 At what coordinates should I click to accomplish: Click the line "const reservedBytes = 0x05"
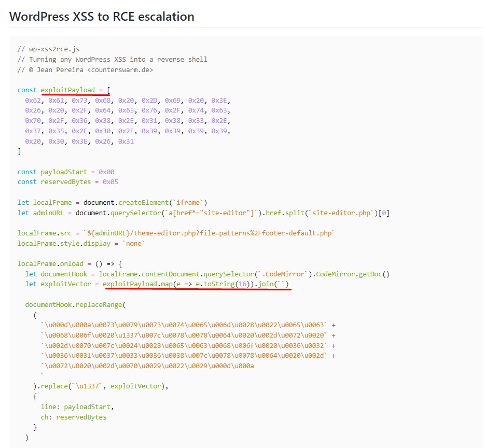click(x=68, y=182)
